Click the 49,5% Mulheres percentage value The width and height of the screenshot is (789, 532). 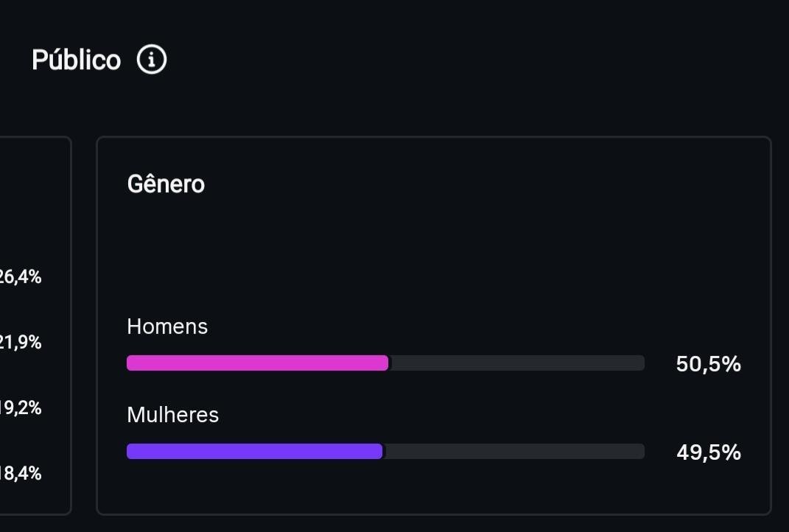coord(708,452)
